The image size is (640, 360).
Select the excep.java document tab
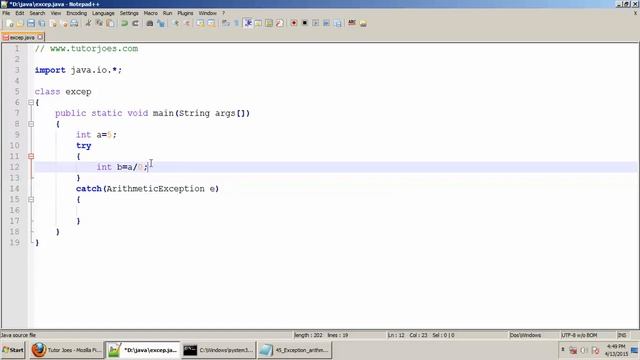click(x=22, y=37)
